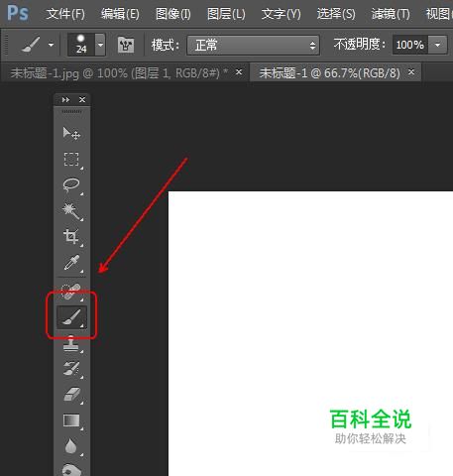Switch to 未标题-1 @ 66.7% tab
This screenshot has height=476, width=453.
point(329,73)
